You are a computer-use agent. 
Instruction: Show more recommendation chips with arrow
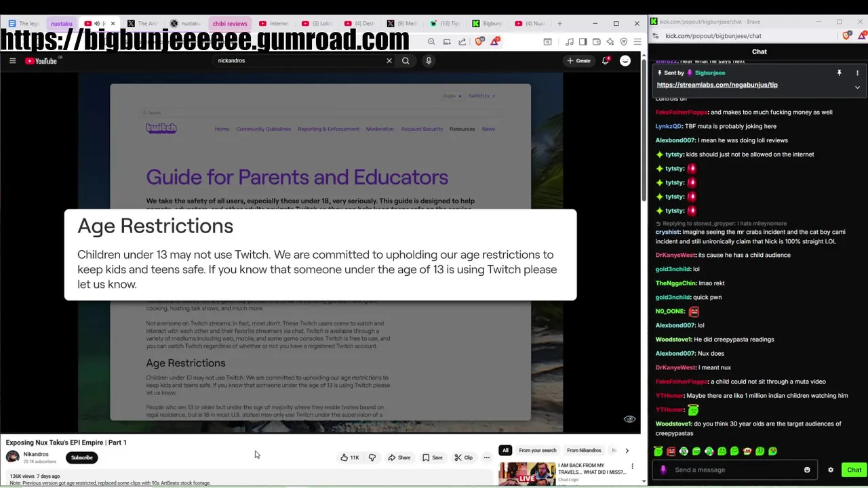coord(627,450)
